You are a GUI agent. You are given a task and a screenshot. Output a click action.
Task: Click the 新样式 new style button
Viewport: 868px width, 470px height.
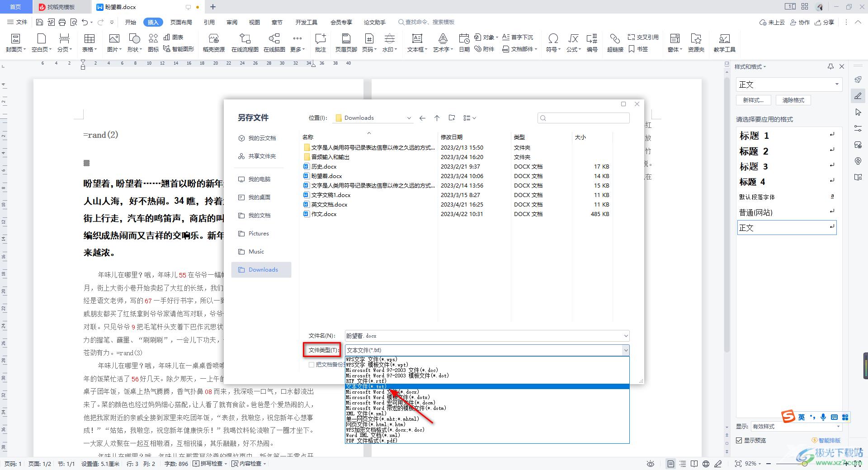coord(753,100)
